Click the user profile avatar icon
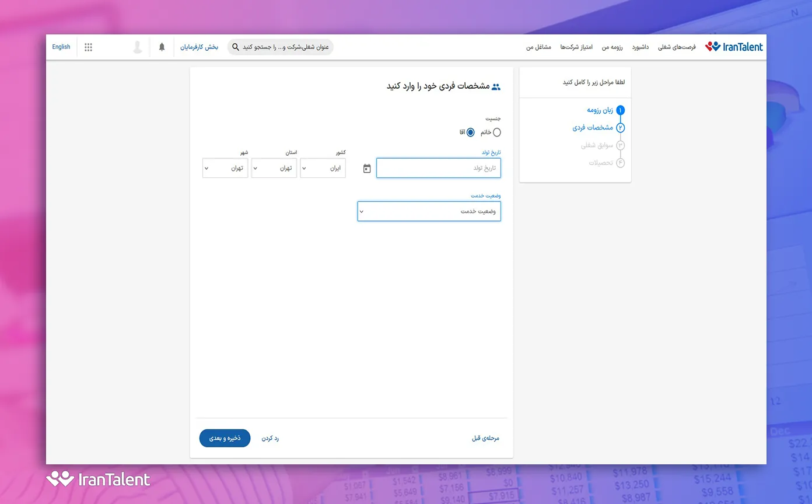 pyautogui.click(x=138, y=47)
